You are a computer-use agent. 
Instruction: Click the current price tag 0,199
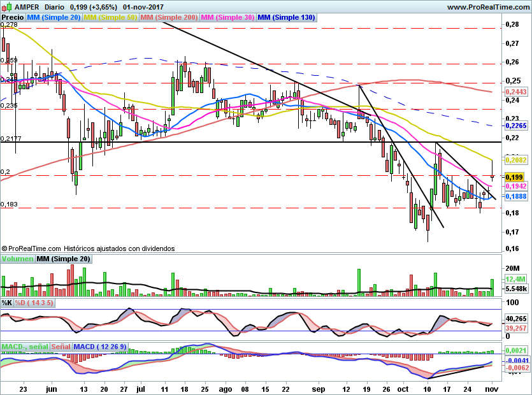click(514, 176)
